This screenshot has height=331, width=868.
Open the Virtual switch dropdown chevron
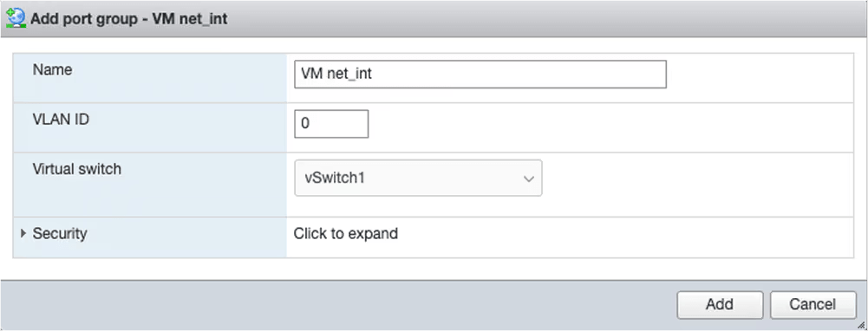(528, 178)
